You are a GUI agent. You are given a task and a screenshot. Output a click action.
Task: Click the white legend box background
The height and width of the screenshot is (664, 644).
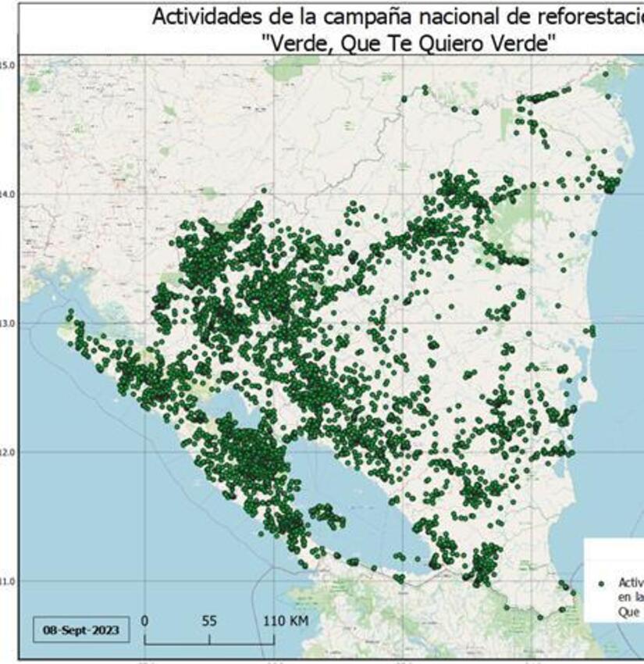(617, 555)
